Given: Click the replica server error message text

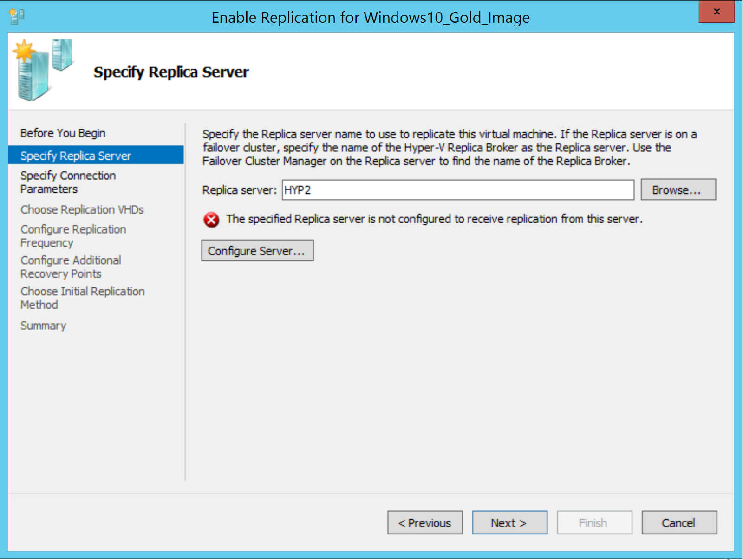Looking at the screenshot, I should (434, 219).
